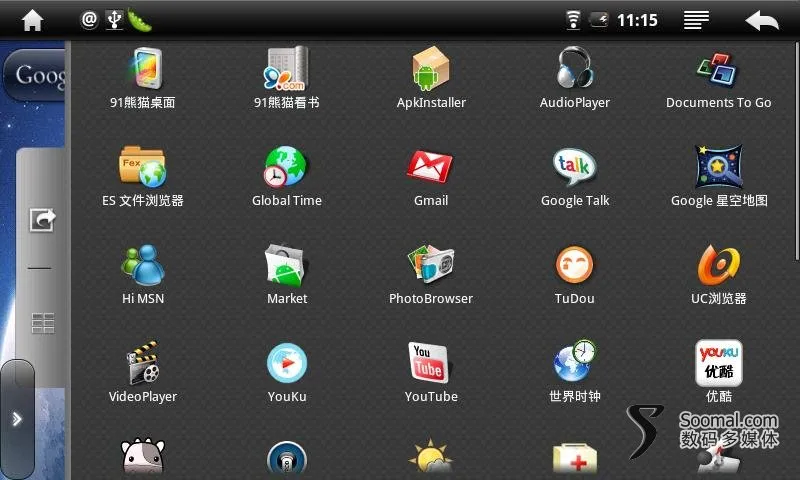Tap the Google search widget
This screenshot has width=800, height=480.
pos(35,75)
